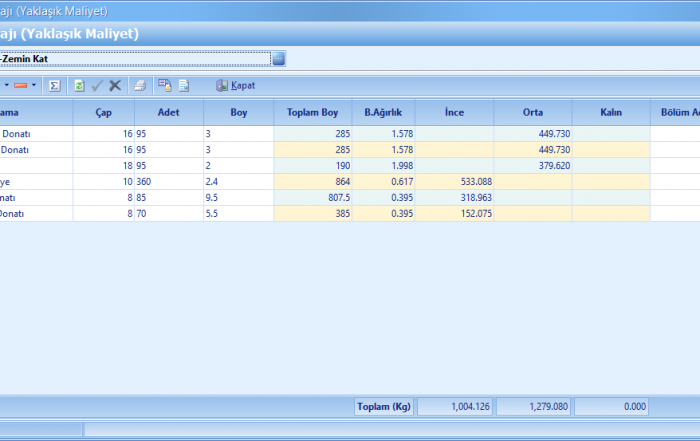This screenshot has height=441, width=700.
Task: Click the document icon left of Kapat
Action: click(x=183, y=86)
